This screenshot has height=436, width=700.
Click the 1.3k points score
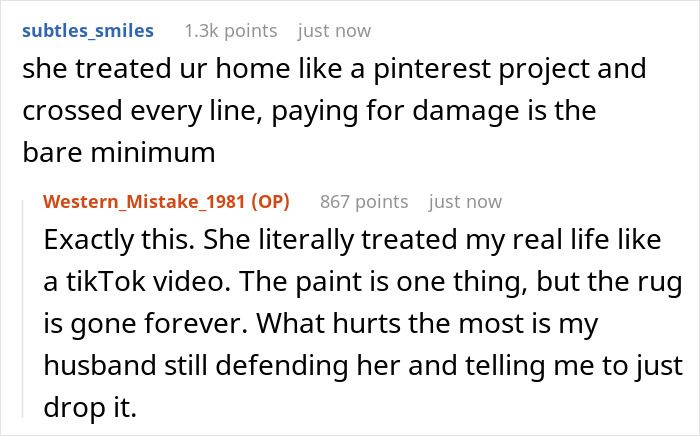(228, 31)
